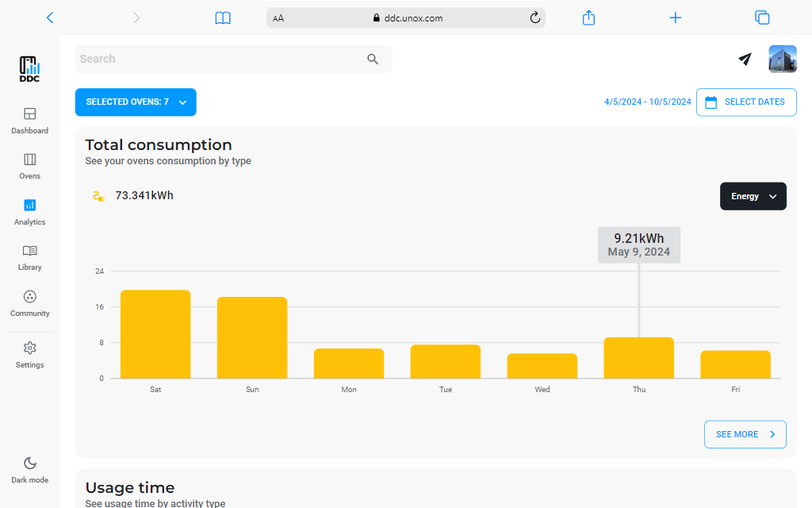Viewport: 812px width, 508px height.
Task: Open the Safari share menu
Action: coord(588,17)
